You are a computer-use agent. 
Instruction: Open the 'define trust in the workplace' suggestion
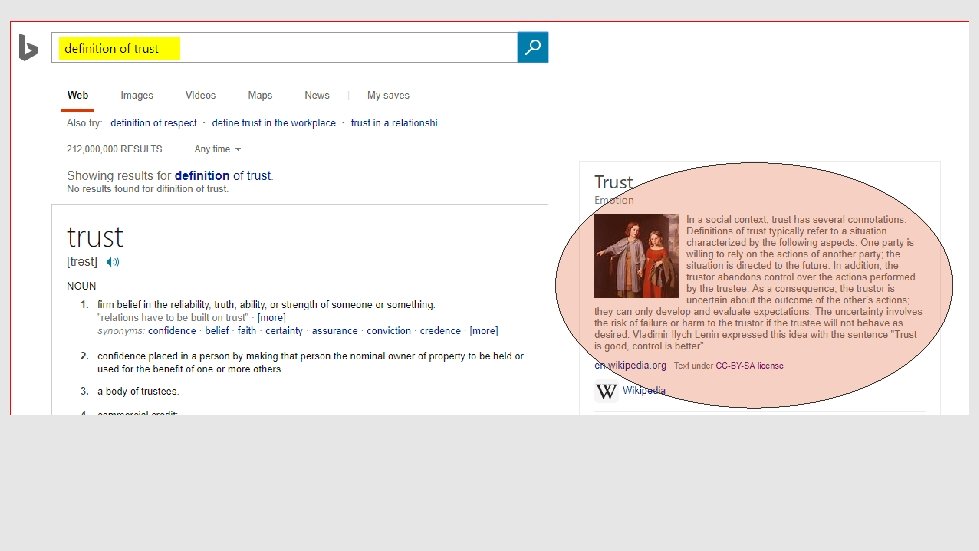tap(273, 123)
